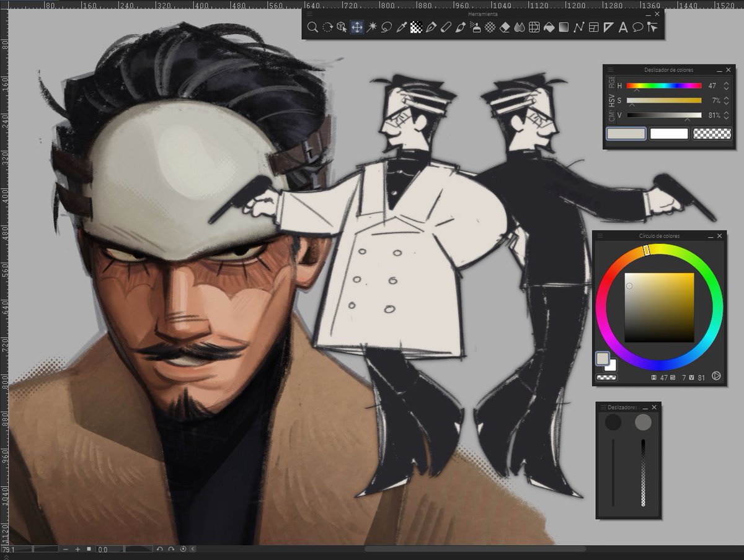Image resolution: width=744 pixels, height=560 pixels.
Task: Reset canvas rotation with circular icon
Action: (183, 549)
